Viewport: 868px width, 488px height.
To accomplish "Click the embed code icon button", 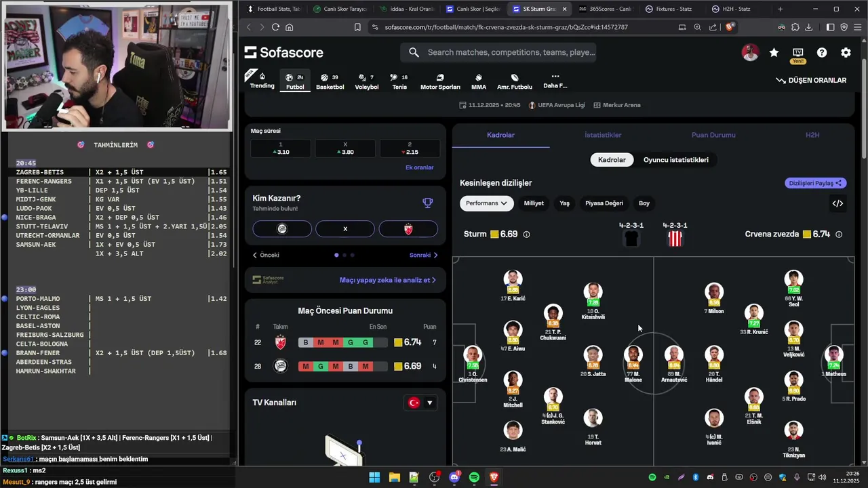I will [837, 203].
